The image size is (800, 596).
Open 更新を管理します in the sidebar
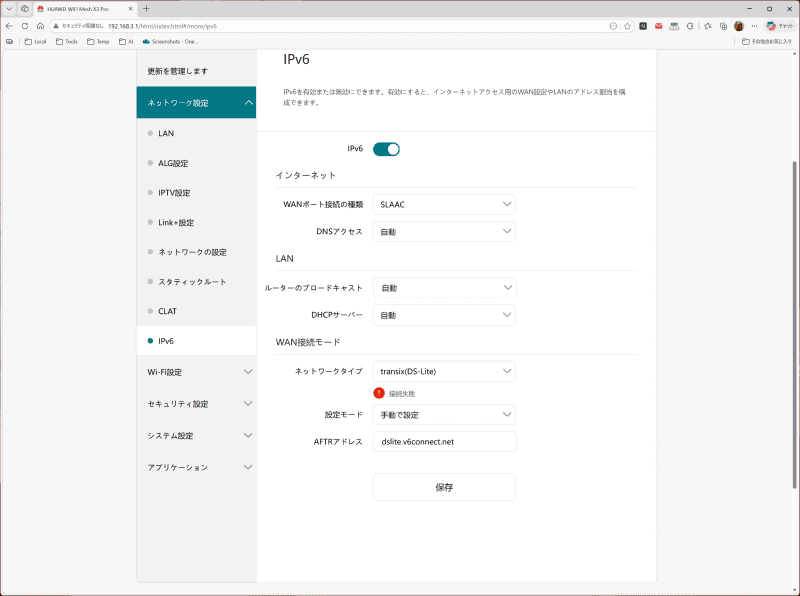click(x=196, y=71)
